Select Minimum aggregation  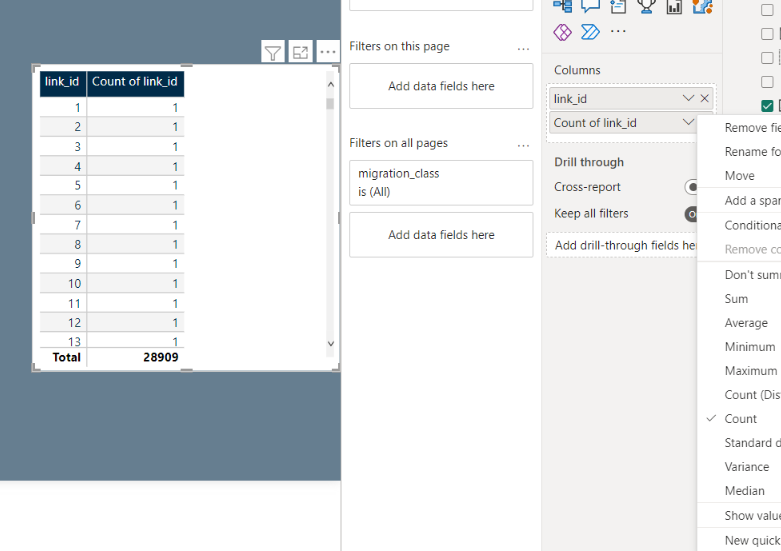coord(739,347)
